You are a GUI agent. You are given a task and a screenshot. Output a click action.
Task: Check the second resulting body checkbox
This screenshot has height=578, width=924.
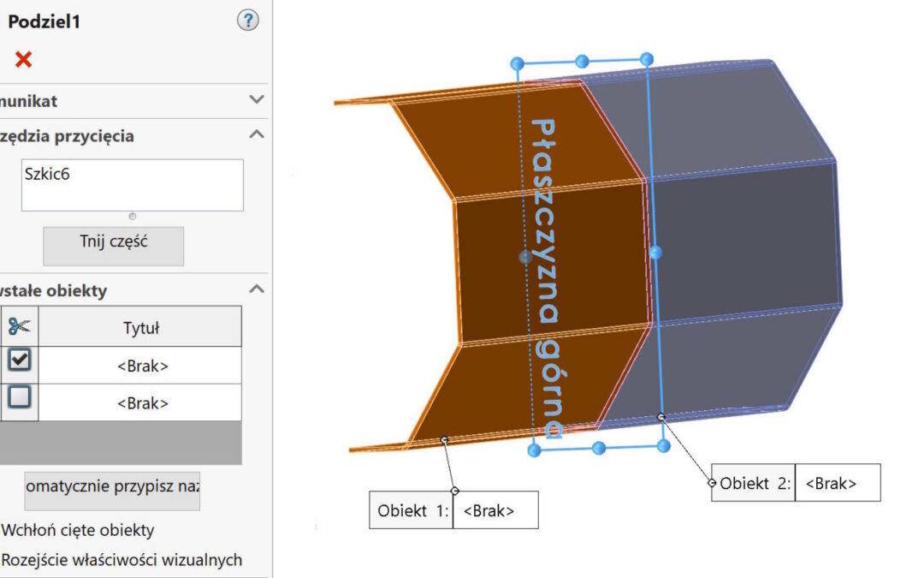pyautogui.click(x=19, y=397)
